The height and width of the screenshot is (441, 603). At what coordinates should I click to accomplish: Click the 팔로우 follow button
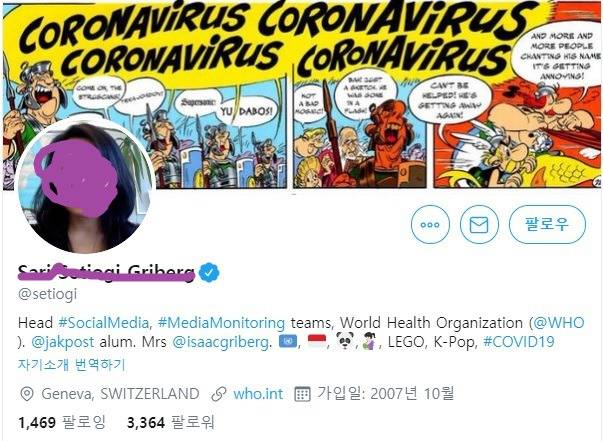pyautogui.click(x=547, y=225)
